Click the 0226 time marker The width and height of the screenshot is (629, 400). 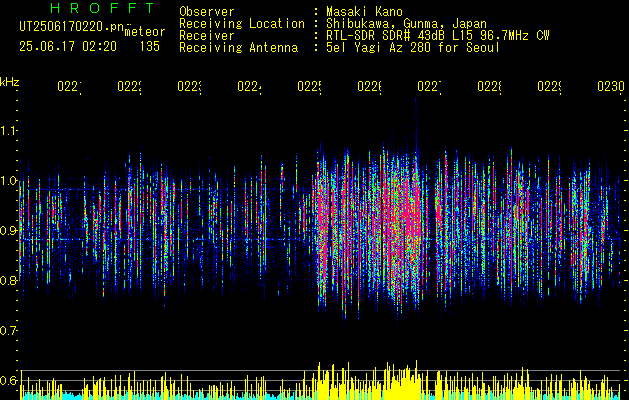tap(369, 87)
